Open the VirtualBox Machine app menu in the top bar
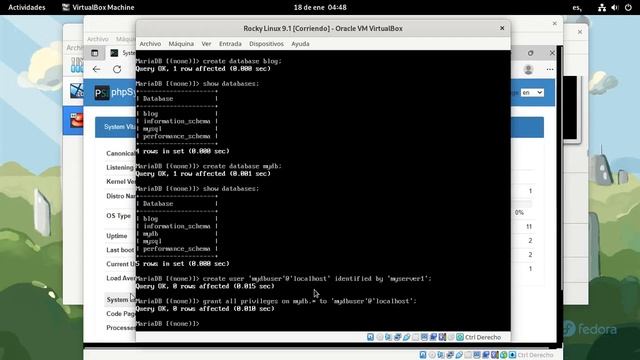 coord(98,7)
